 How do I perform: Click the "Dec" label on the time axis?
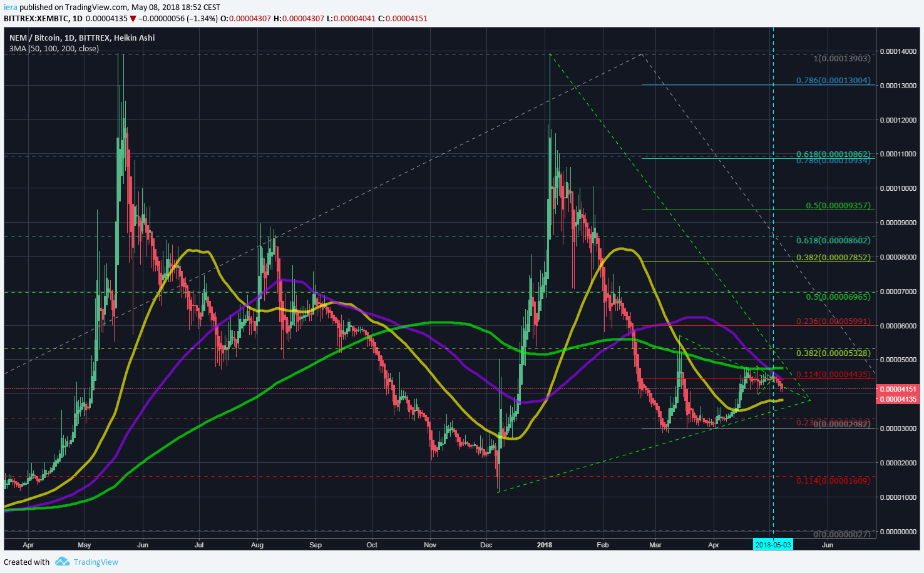tap(486, 545)
